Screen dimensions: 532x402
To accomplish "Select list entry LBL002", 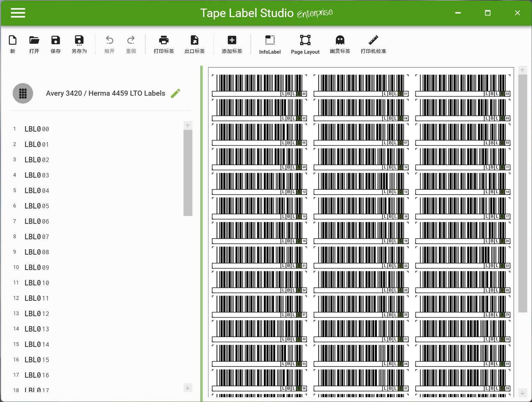I will pyautogui.click(x=37, y=160).
